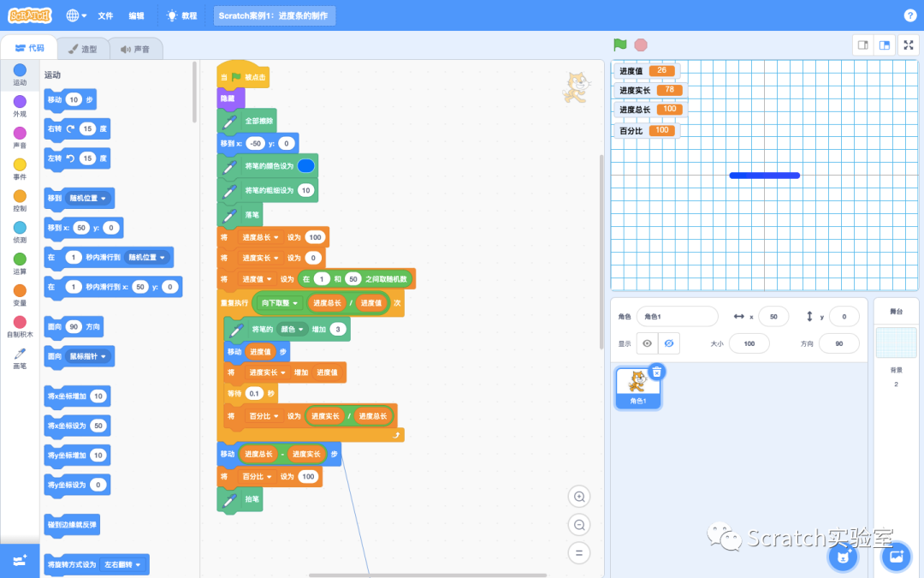This screenshot has width=924, height=578.
Task: Edit the sprite x position field
Action: (773, 317)
